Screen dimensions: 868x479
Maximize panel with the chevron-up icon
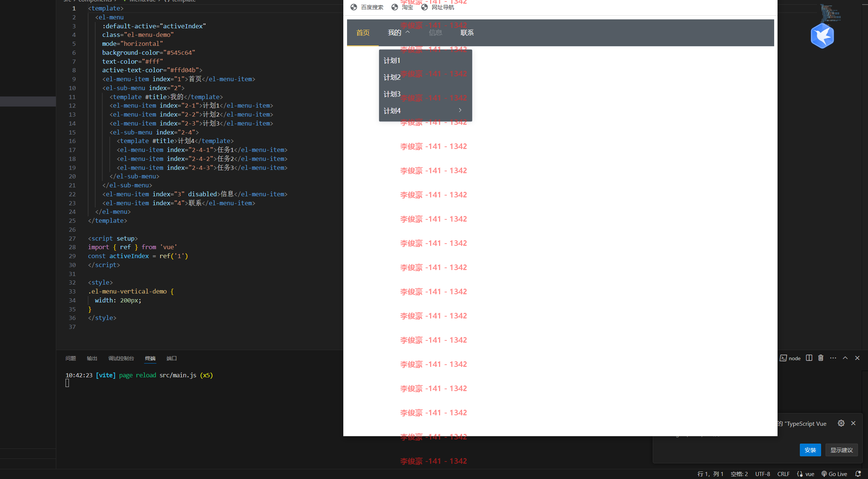[845, 358]
